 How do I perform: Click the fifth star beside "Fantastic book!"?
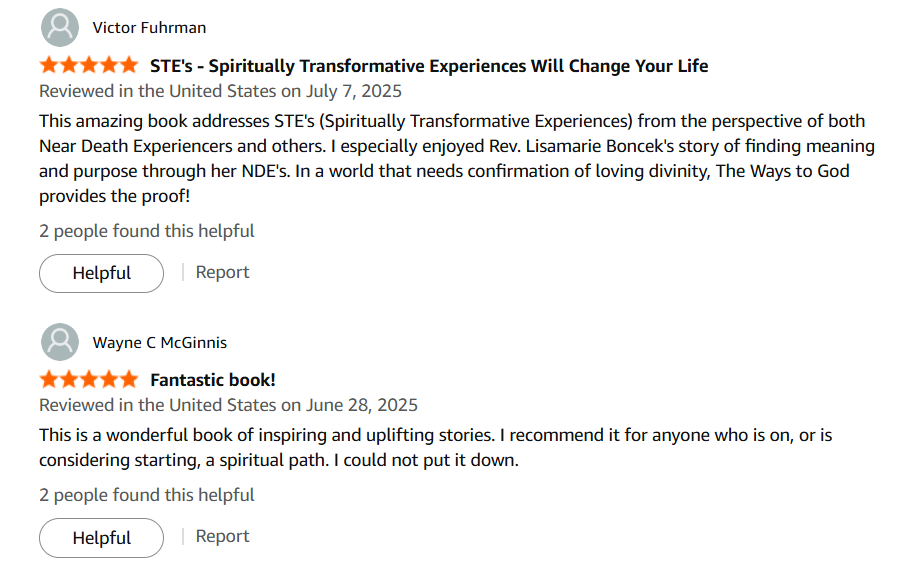click(128, 380)
